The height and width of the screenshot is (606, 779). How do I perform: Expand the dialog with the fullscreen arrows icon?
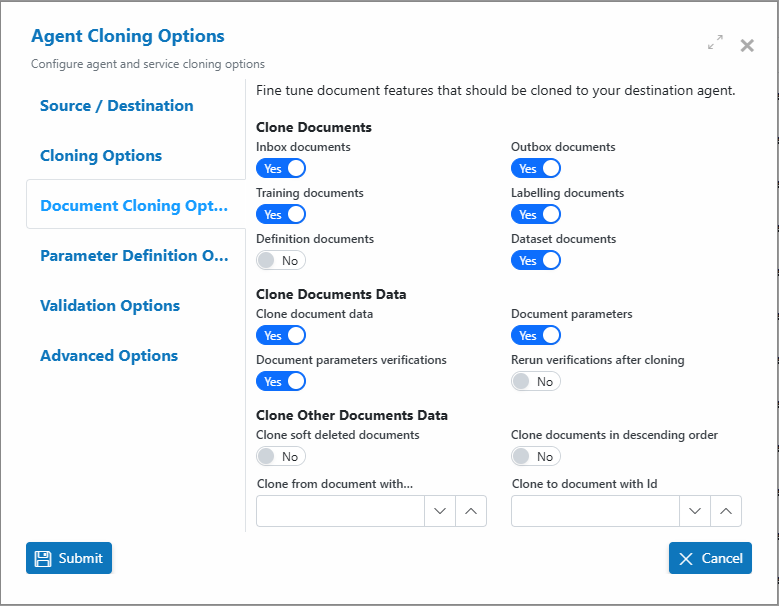click(x=715, y=43)
